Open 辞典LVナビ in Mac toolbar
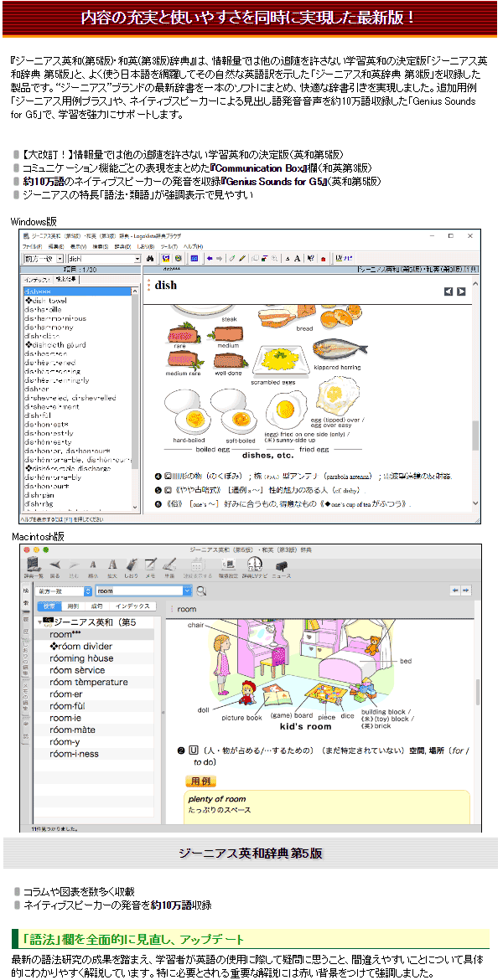 tap(255, 568)
